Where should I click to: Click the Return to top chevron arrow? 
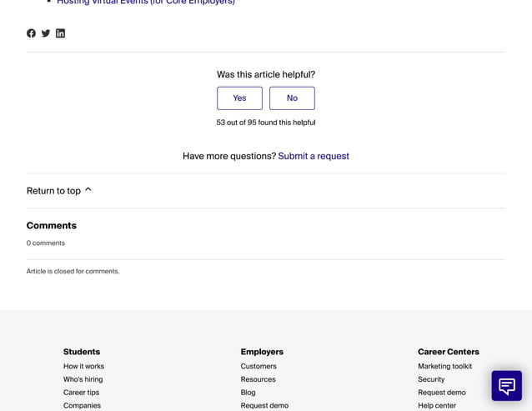point(88,190)
